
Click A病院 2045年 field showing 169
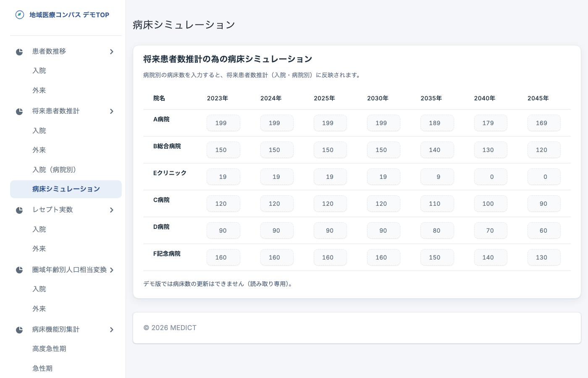(544, 123)
